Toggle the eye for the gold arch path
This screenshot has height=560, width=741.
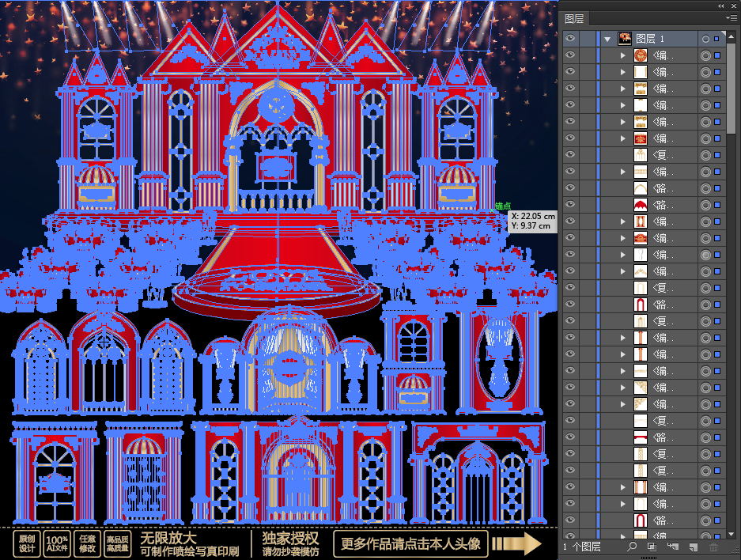[570, 188]
